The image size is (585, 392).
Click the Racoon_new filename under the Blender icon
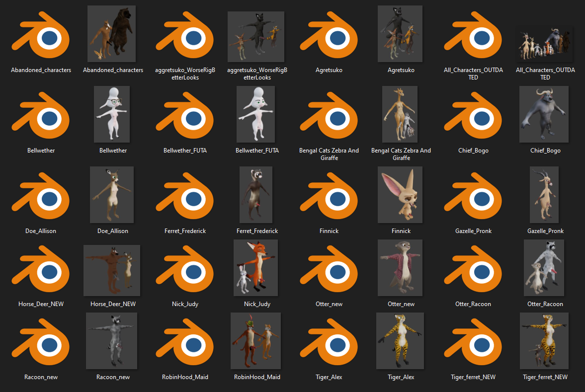[41, 377]
